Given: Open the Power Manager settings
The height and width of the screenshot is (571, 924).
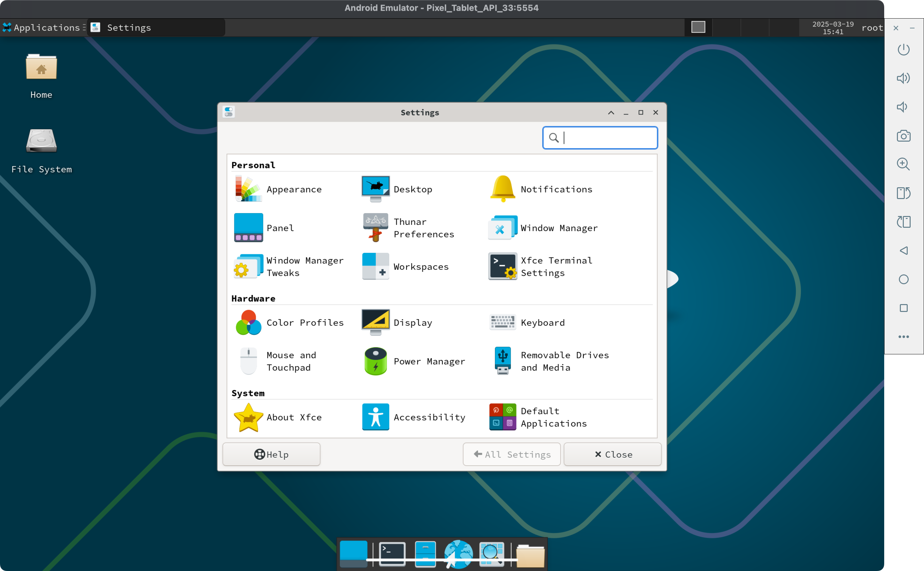Looking at the screenshot, I should (x=375, y=362).
